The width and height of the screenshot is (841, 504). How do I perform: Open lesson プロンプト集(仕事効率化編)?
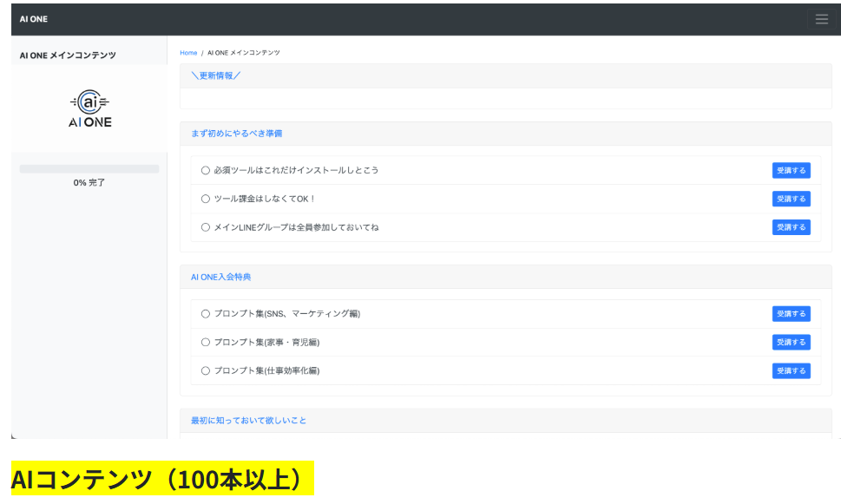(266, 370)
